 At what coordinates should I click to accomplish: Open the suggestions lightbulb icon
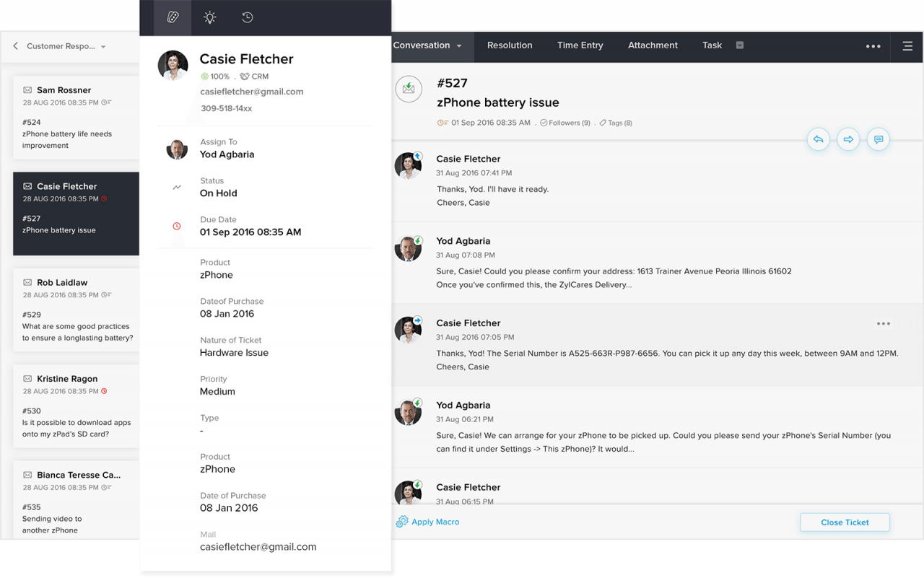pos(209,17)
